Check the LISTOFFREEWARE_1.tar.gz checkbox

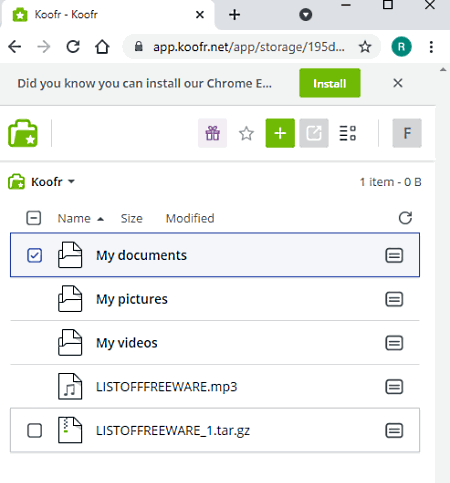point(34,431)
